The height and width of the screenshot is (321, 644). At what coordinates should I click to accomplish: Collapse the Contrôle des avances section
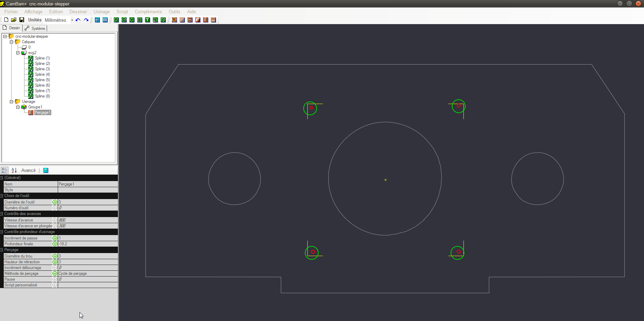coord(2,214)
